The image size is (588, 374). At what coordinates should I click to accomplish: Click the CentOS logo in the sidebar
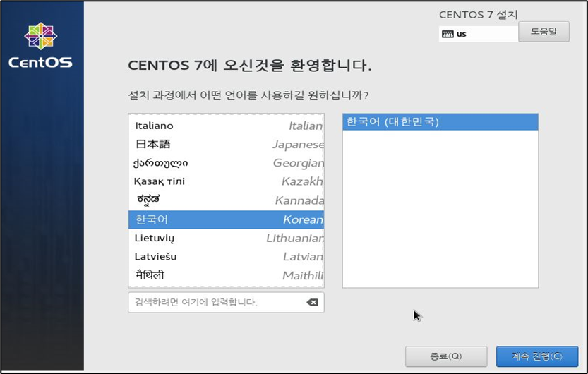click(x=40, y=46)
